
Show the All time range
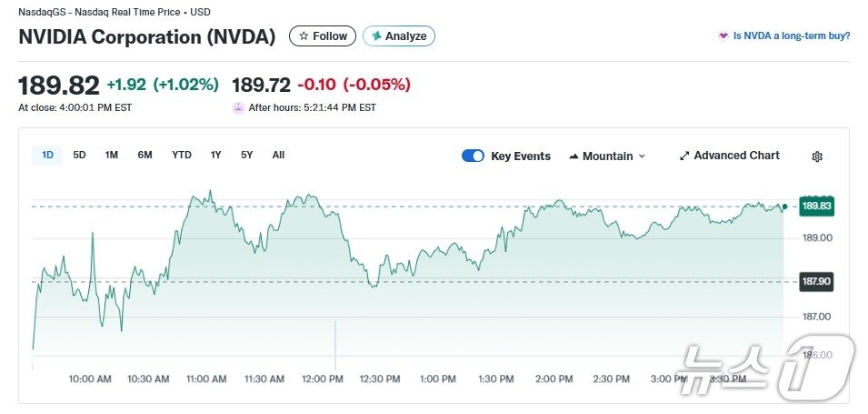[x=278, y=155]
